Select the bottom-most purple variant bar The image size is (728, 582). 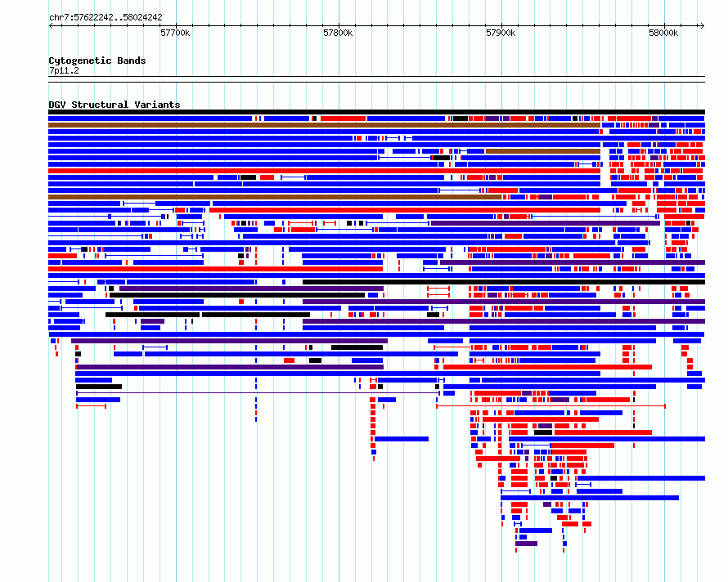(x=526, y=544)
